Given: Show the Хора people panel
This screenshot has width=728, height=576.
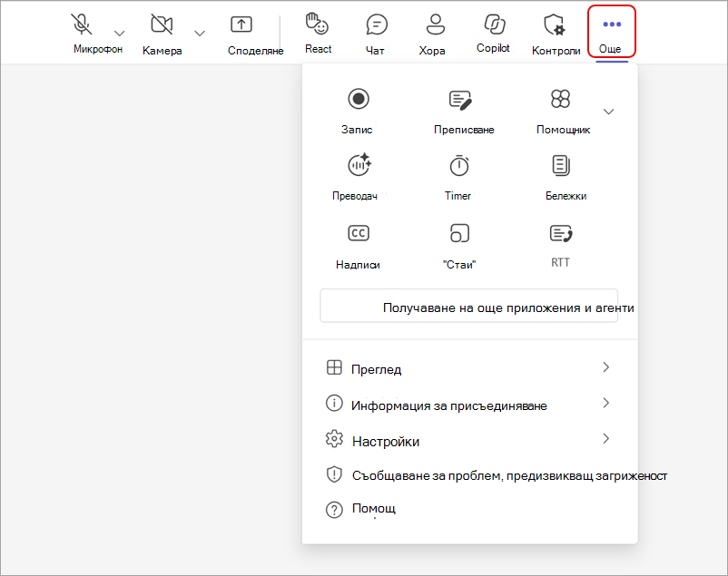Looking at the screenshot, I should pyautogui.click(x=435, y=24).
